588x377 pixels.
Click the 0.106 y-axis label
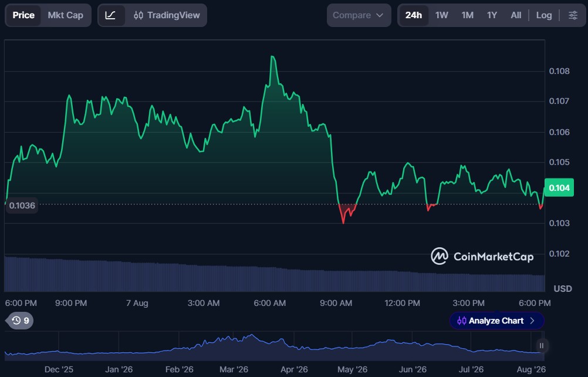click(559, 132)
